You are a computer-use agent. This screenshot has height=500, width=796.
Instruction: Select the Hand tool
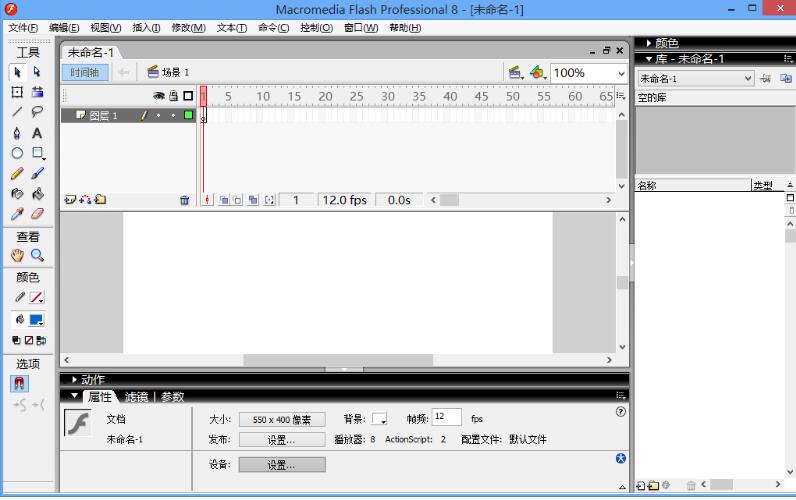[x=17, y=256]
